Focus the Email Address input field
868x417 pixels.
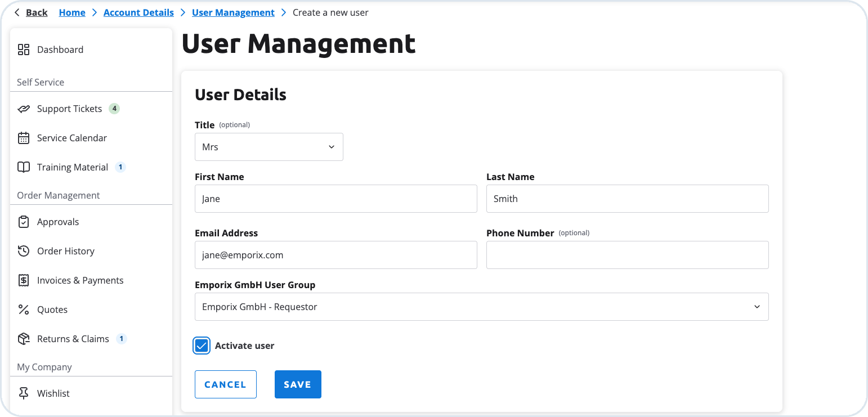pos(336,255)
